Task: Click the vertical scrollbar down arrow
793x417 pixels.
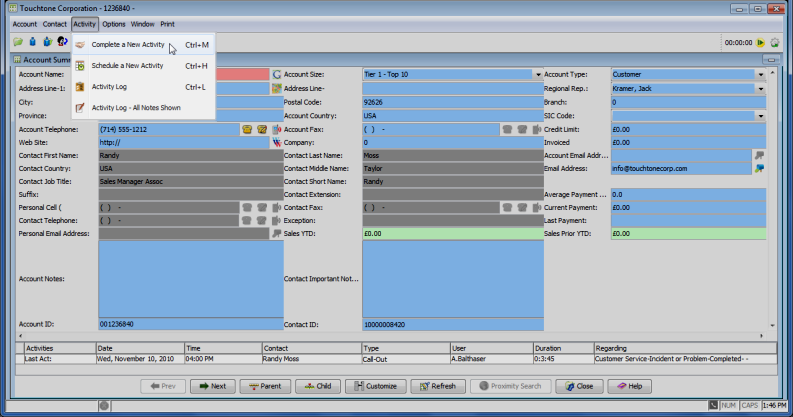Action: [772, 326]
